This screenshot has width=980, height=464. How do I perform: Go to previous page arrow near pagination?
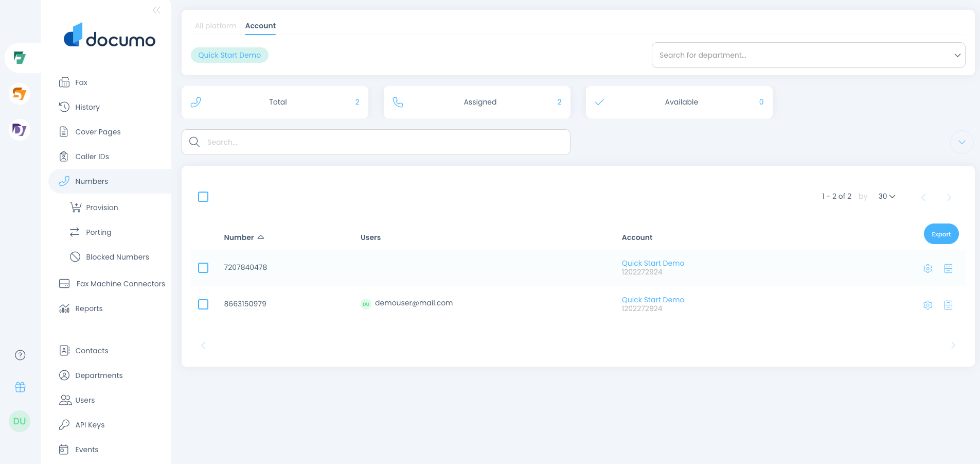[x=923, y=197]
